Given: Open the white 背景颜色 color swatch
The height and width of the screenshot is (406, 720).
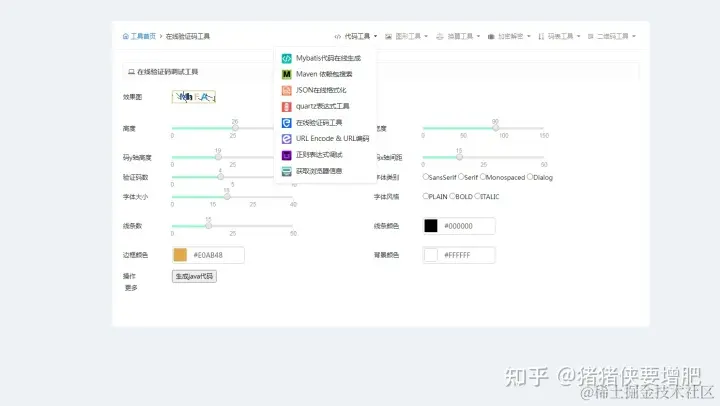Looking at the screenshot, I should tap(431, 255).
